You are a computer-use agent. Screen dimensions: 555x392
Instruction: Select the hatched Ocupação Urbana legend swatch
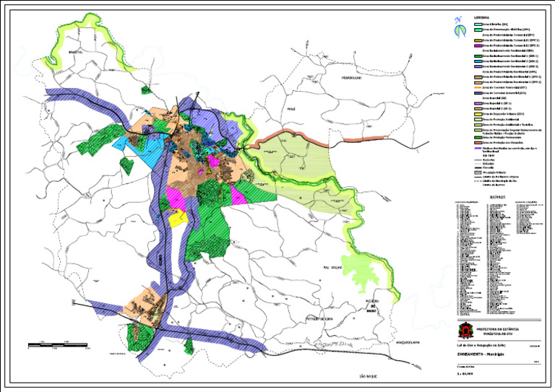click(x=478, y=173)
